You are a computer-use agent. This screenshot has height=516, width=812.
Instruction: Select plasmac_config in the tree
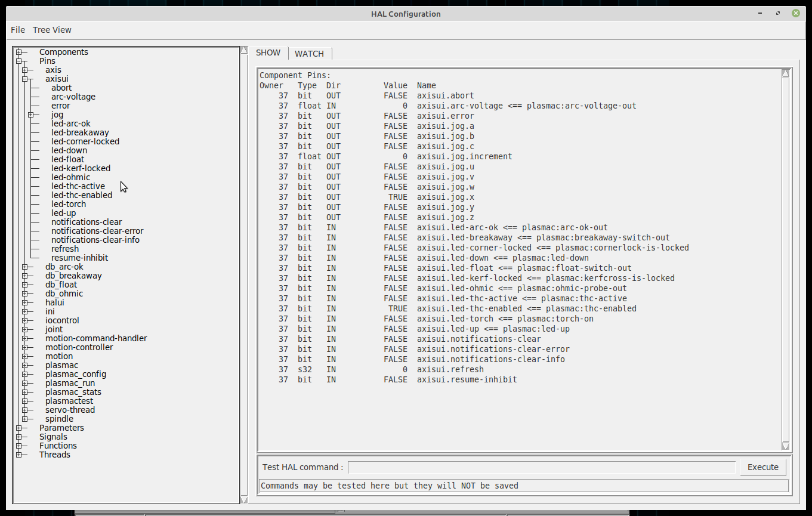coord(76,374)
